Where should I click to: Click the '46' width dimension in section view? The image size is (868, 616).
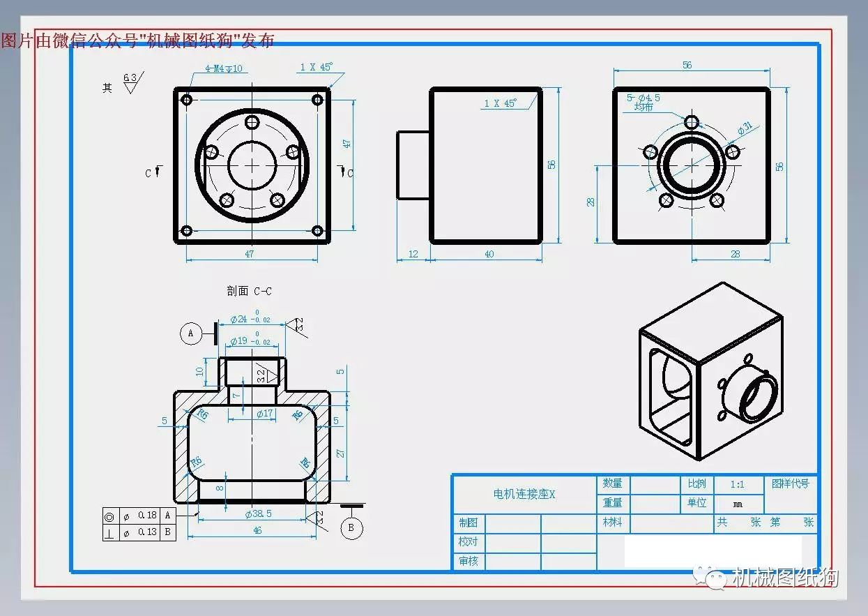257,531
